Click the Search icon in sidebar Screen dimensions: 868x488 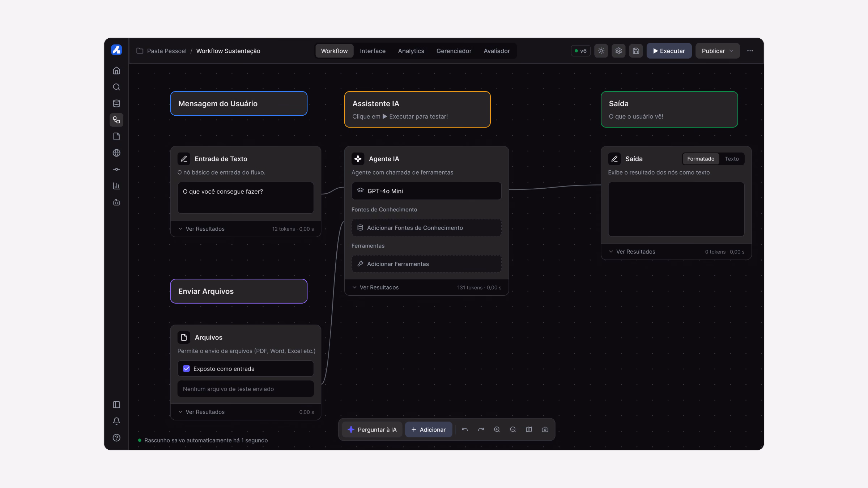click(x=116, y=87)
